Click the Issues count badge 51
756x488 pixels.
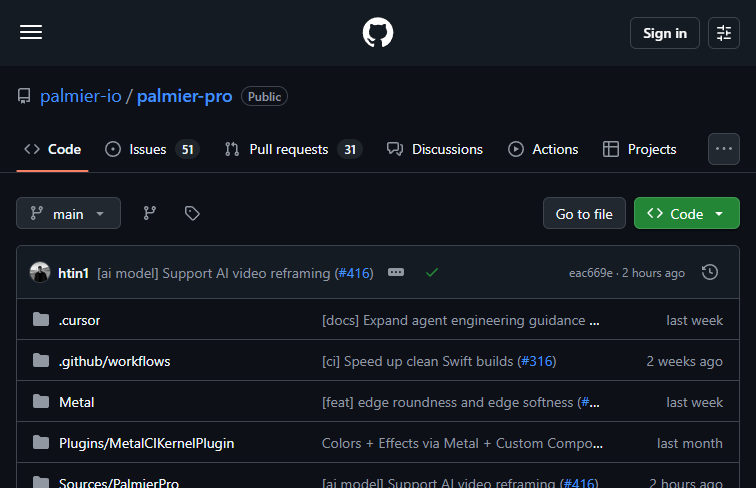pyautogui.click(x=188, y=149)
